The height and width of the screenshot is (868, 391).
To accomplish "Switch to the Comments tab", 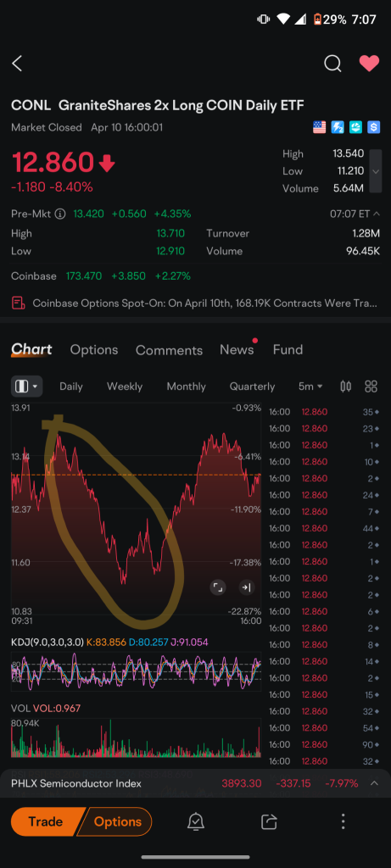I will (x=169, y=350).
